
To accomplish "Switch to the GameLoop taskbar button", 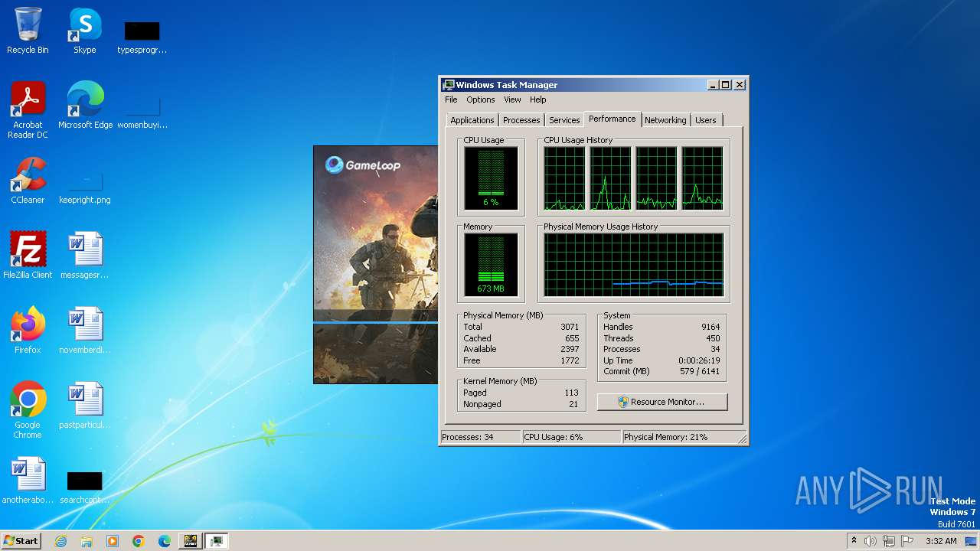I will point(191,541).
